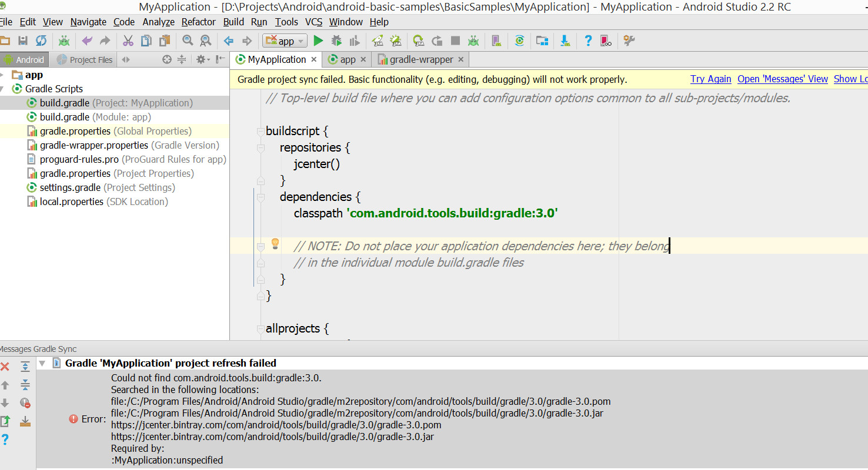Image resolution: width=868 pixels, height=470 pixels.
Task: Click the Cut scissors icon
Action: (x=128, y=41)
